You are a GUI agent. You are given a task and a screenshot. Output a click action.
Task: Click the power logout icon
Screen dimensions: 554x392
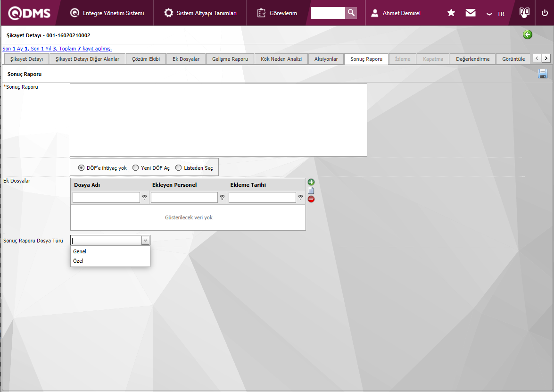pos(545,13)
